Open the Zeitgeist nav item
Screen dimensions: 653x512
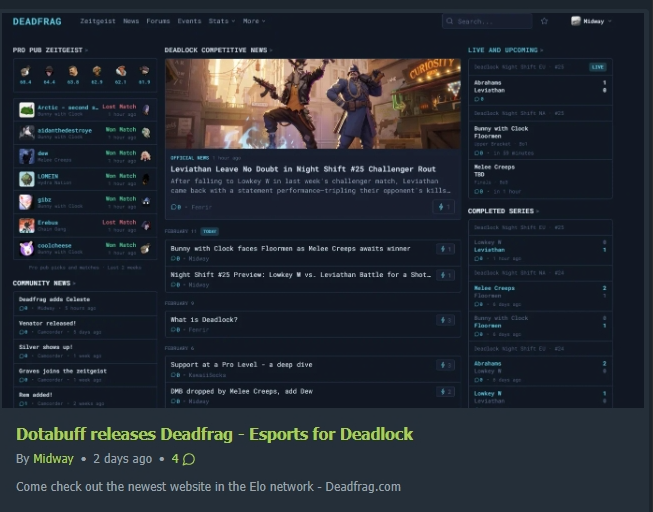(97, 21)
